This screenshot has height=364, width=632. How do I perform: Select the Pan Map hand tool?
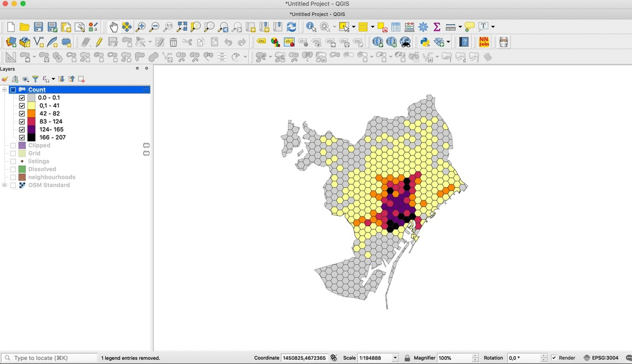(x=114, y=27)
